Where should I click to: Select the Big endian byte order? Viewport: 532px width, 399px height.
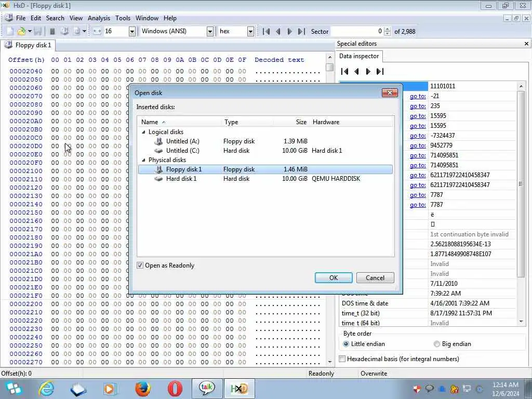pyautogui.click(x=436, y=344)
